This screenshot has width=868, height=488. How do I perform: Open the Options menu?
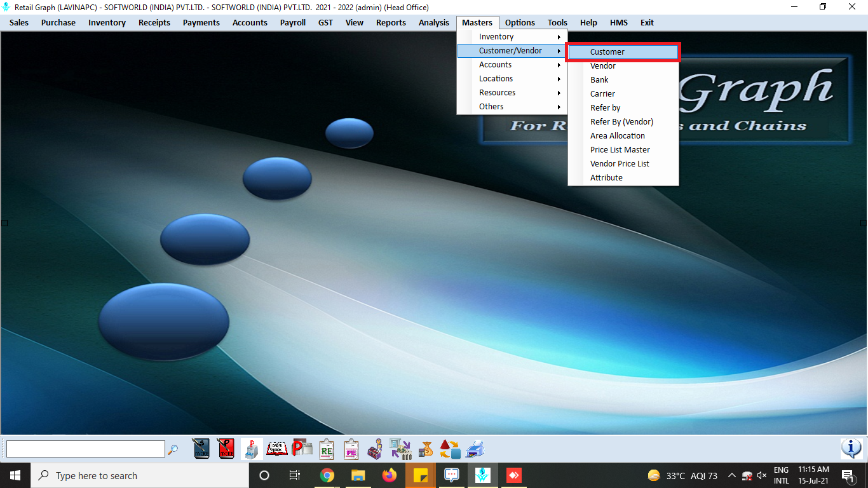click(520, 22)
